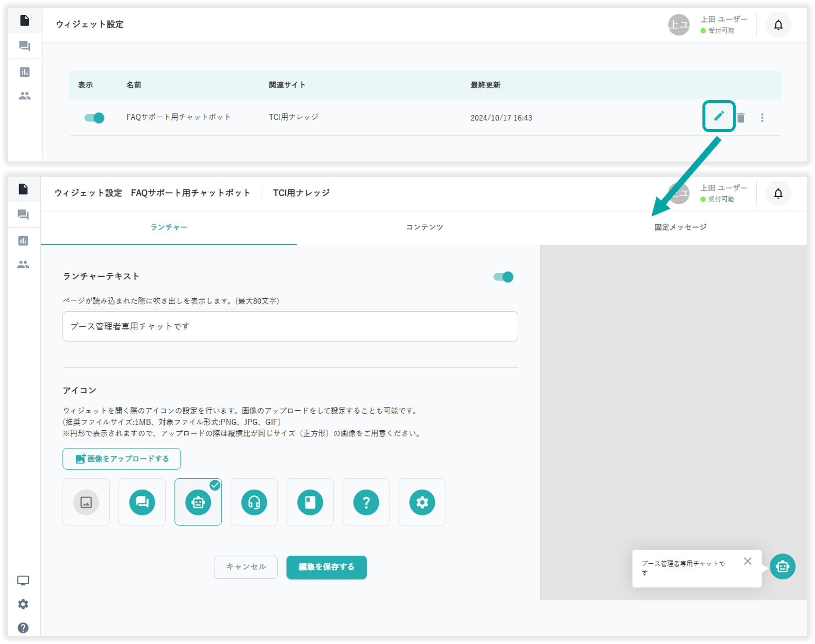Select the headset launcher icon option
Viewport: 815px width, 644px height.
[254, 502]
